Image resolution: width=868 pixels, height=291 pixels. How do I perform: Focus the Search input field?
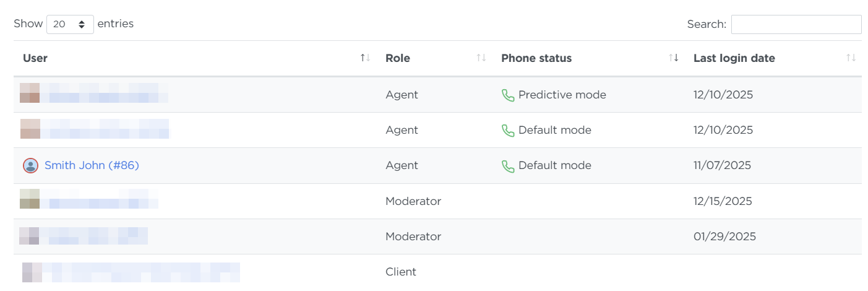pyautogui.click(x=796, y=24)
